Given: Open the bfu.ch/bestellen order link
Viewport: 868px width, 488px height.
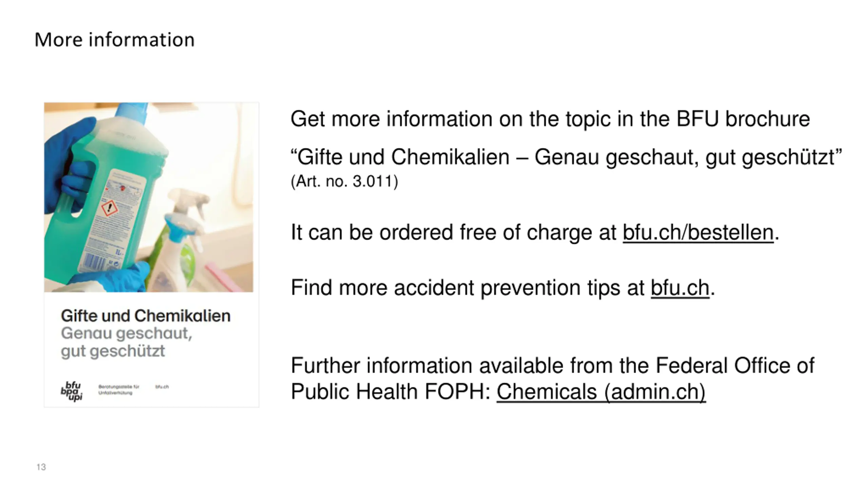Looking at the screenshot, I should point(698,233).
